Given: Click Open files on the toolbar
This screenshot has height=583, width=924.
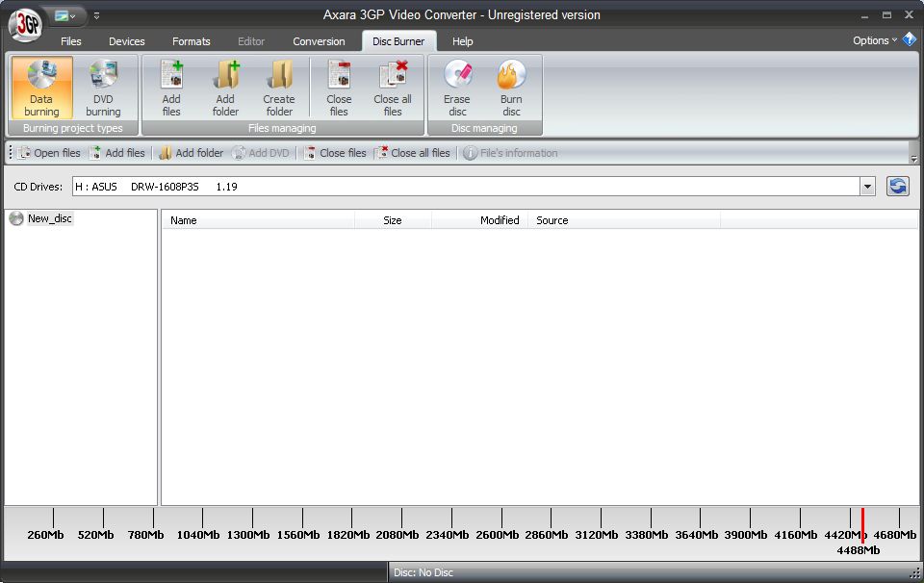Looking at the screenshot, I should pos(50,152).
